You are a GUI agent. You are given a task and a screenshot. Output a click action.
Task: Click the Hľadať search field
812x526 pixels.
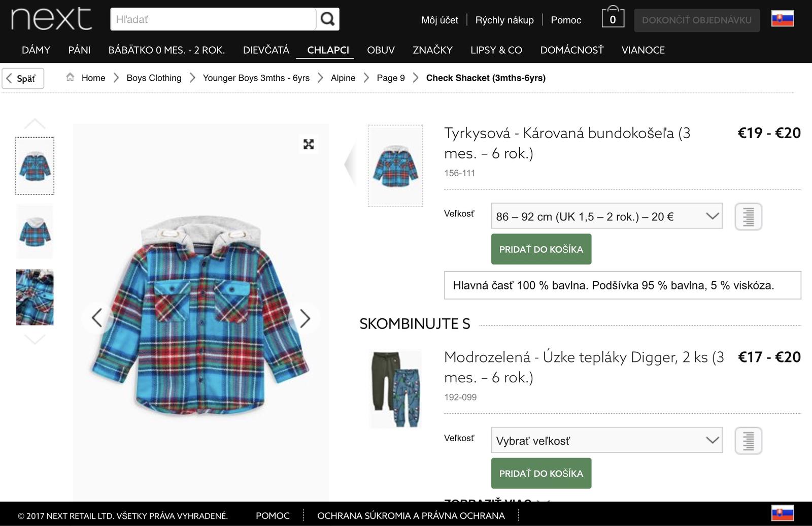tap(213, 19)
